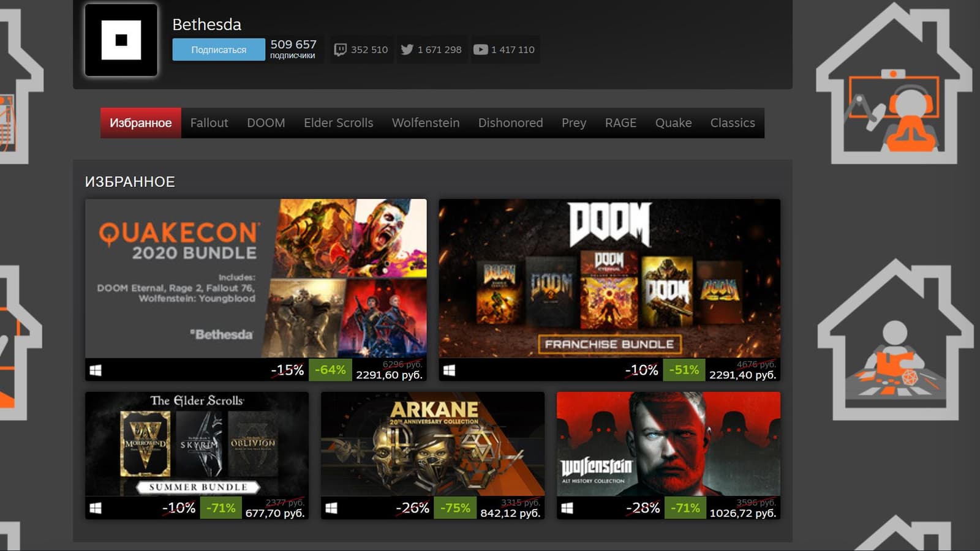The image size is (980, 551).
Task: Open the Elder Scrolls tab
Action: (339, 123)
